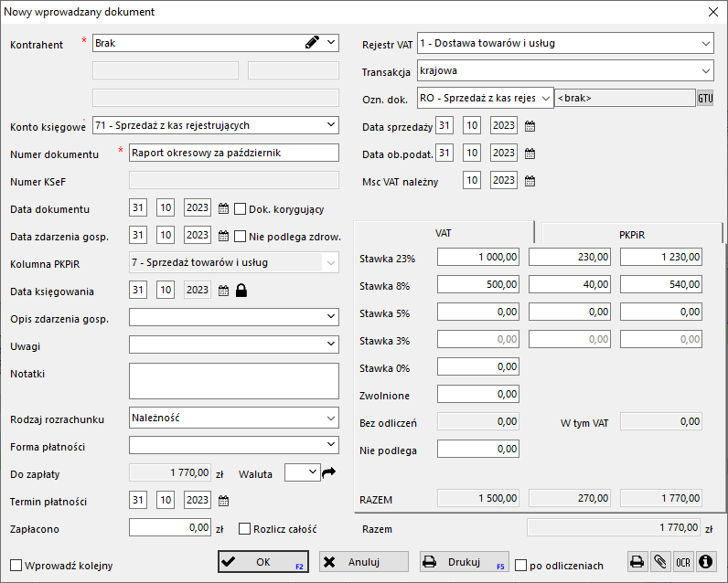Viewport: 728px width, 583px height.
Task: Expand the Rejestr VAT dropdown
Action: coord(705,43)
